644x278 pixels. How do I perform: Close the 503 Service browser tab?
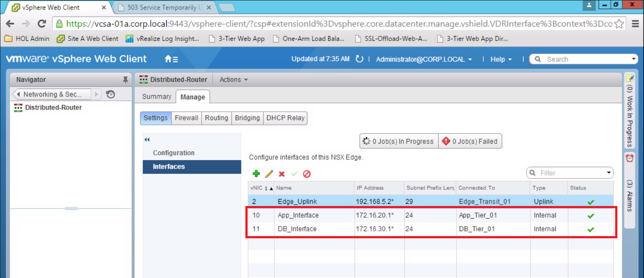click(x=209, y=7)
